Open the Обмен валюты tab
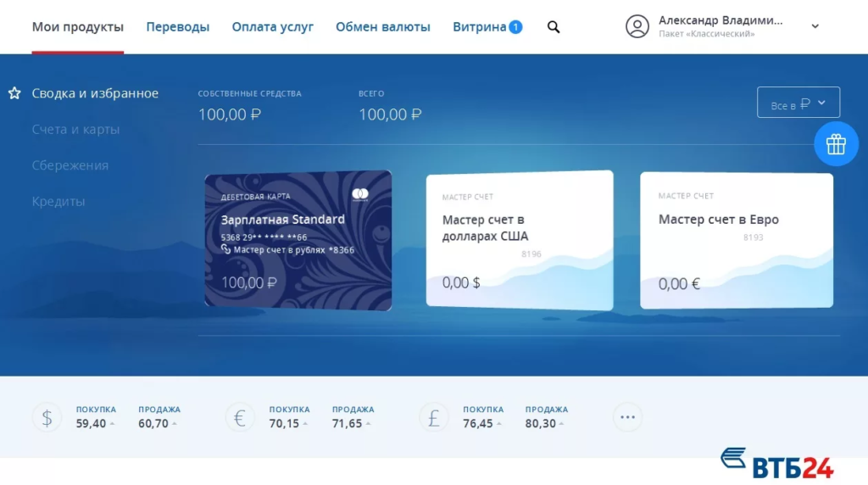The width and height of the screenshot is (868, 485). [383, 26]
